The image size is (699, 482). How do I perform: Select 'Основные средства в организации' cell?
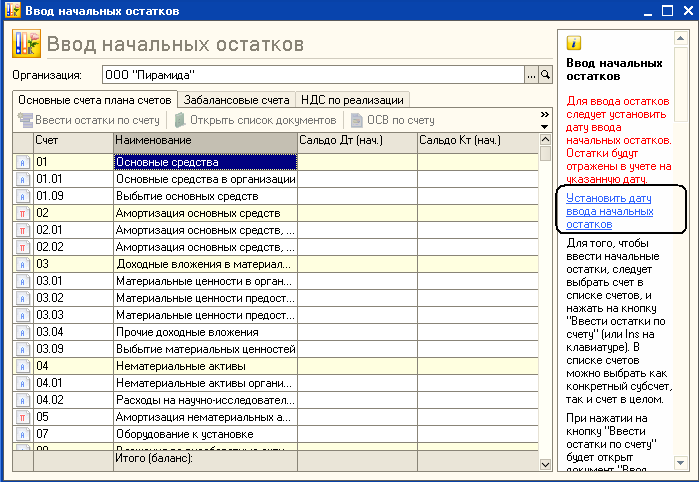[206, 179]
